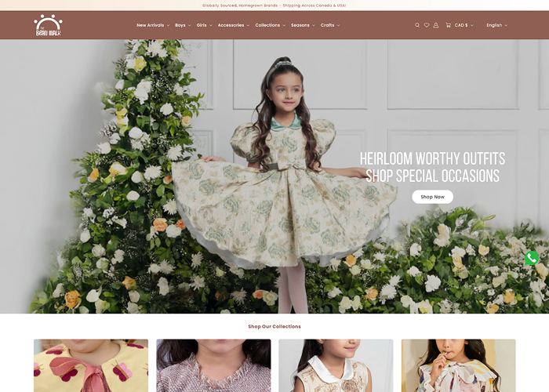Open the Accessories menu
The width and height of the screenshot is (549, 392).
[x=233, y=25]
